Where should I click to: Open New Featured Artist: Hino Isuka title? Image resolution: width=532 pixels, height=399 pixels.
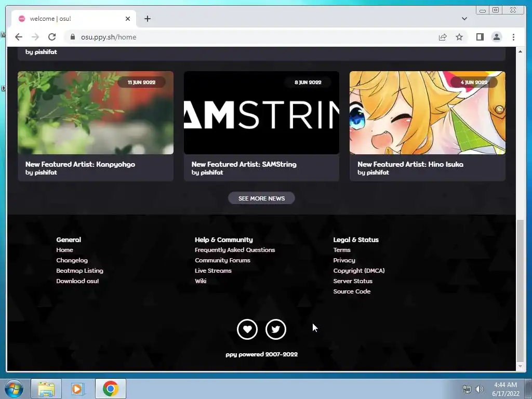click(x=410, y=164)
